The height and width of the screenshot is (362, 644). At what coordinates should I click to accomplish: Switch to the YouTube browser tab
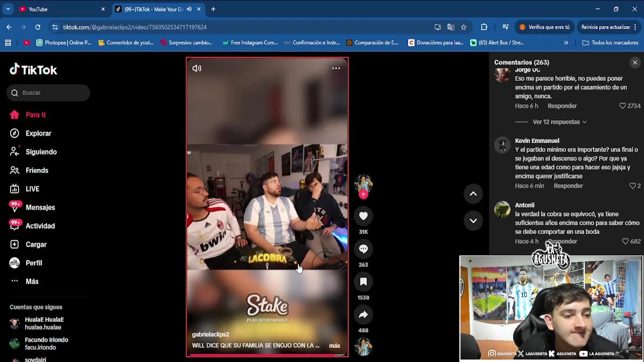[61, 9]
